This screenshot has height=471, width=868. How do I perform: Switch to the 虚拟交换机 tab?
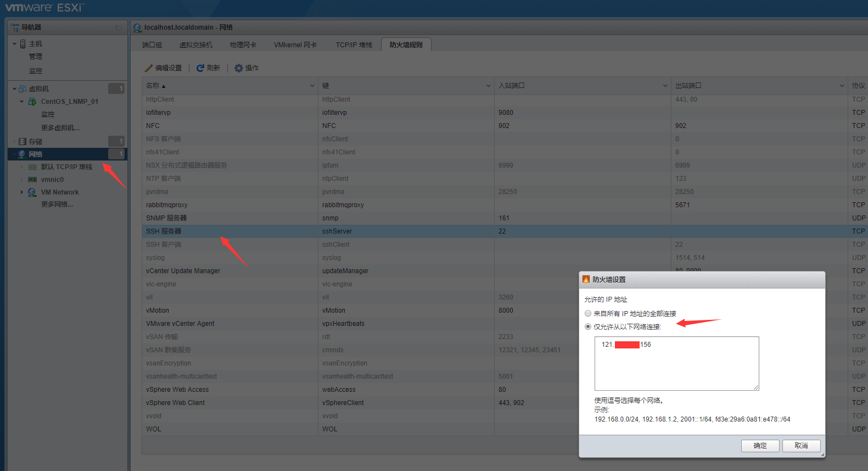click(x=196, y=45)
